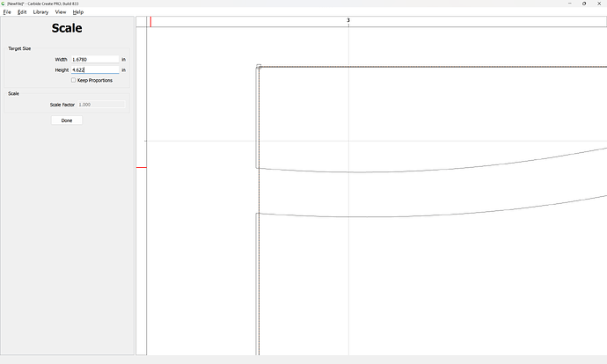Open the Library menu
Screen dimensions: 607x364
click(x=40, y=12)
